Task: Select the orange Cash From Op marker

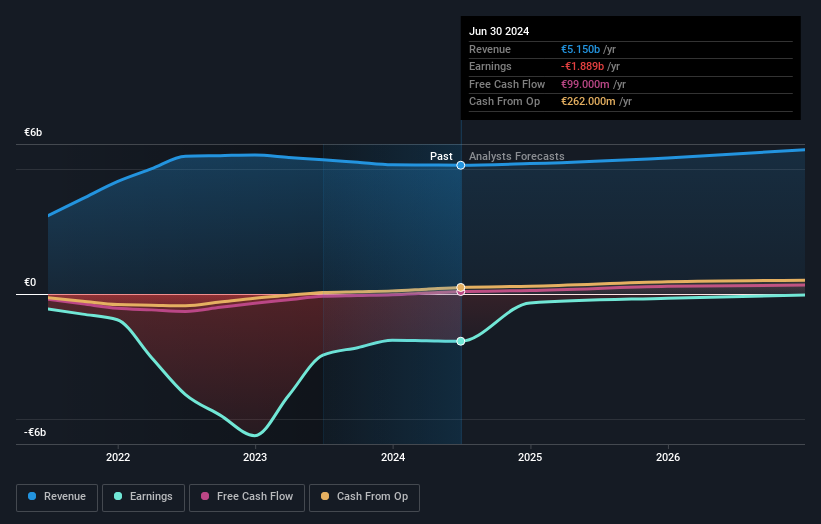Action: [461, 287]
